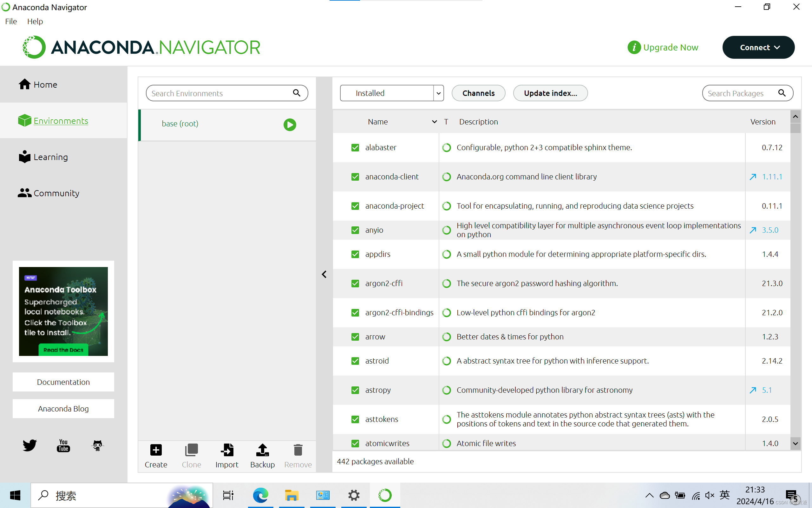
Task: Click the package list scroll down arrow
Action: [x=795, y=444]
